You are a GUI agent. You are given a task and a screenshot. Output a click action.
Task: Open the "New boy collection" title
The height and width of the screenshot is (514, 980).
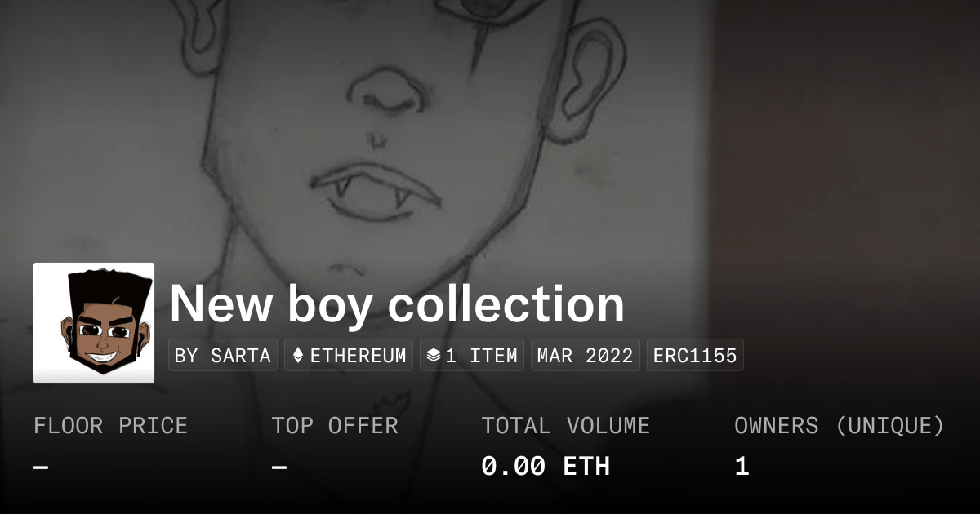point(397,304)
